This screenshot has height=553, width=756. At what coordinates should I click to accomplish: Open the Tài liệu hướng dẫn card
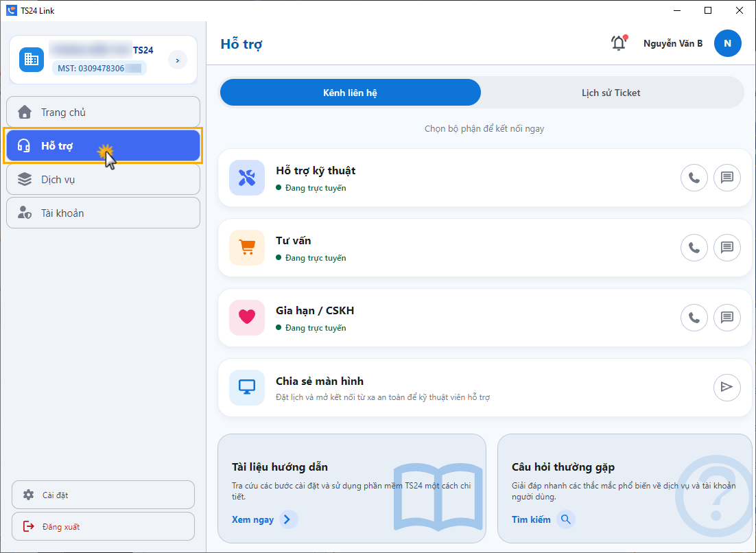pos(352,489)
